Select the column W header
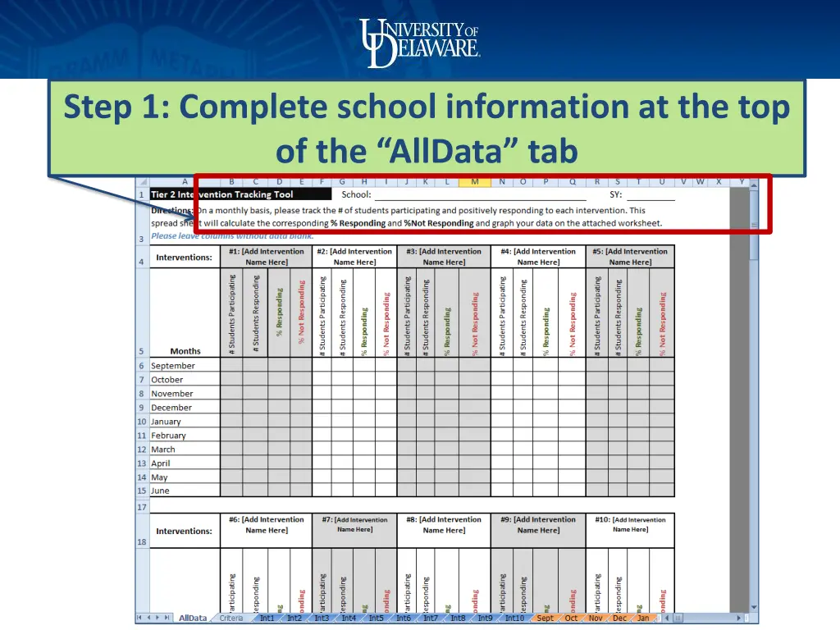 point(701,181)
